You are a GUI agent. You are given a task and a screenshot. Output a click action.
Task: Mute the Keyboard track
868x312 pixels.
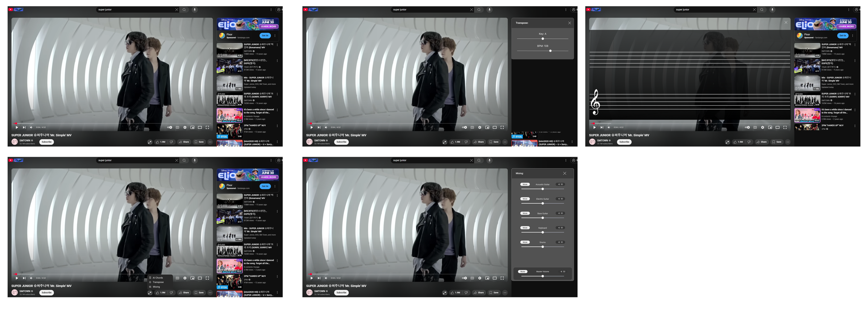(525, 228)
